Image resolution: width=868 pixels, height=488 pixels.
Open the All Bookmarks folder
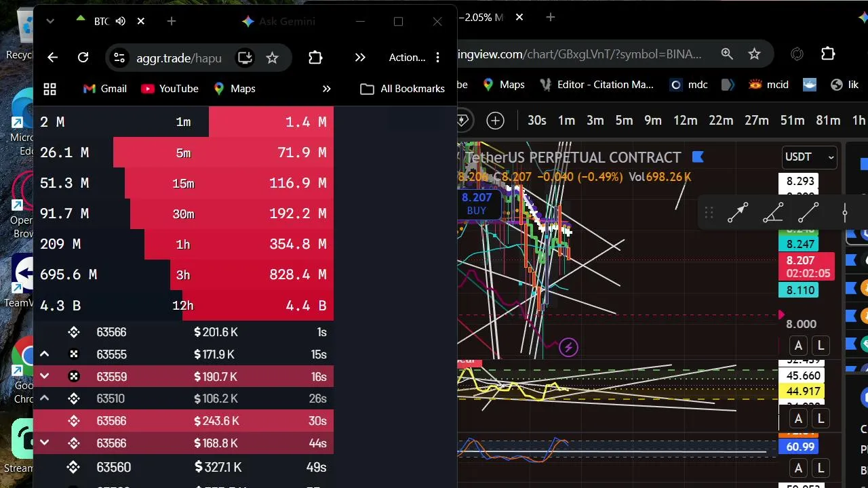coord(403,89)
